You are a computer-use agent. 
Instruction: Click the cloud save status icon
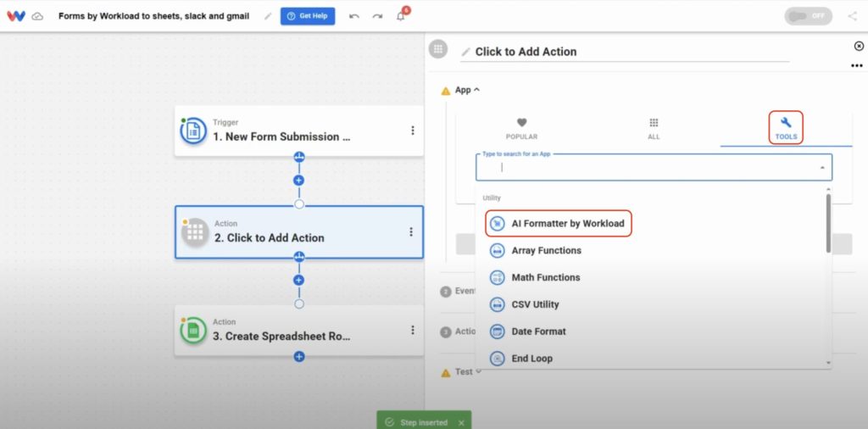tap(37, 17)
